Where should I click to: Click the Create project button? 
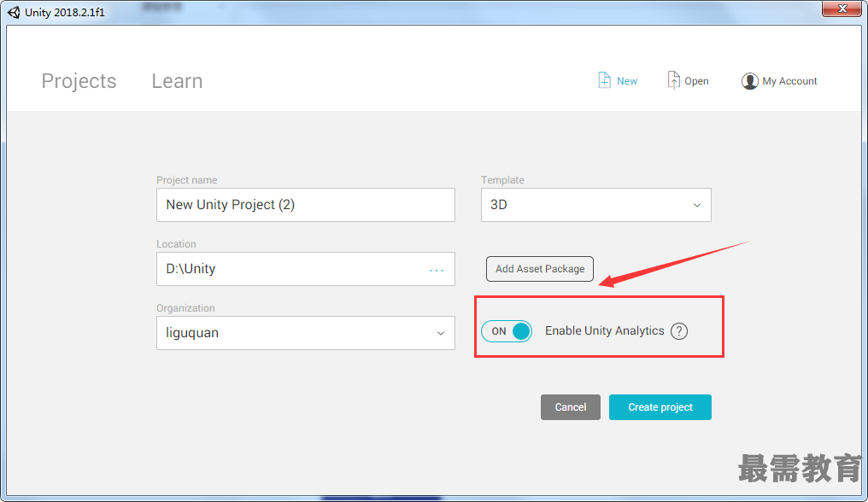(660, 406)
